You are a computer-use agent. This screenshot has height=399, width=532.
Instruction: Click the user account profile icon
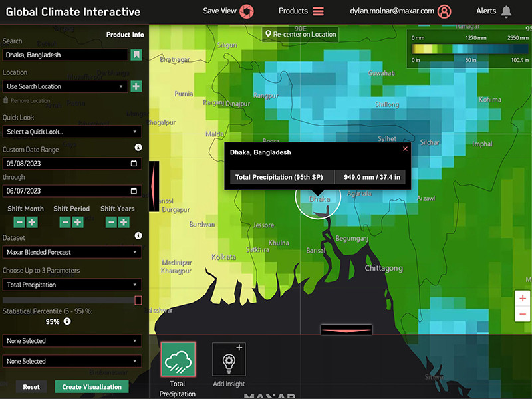click(444, 11)
